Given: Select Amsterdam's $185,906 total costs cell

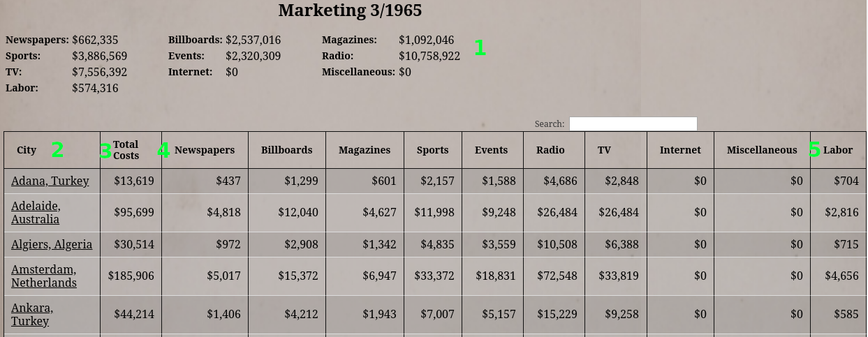Looking at the screenshot, I should coord(131,276).
